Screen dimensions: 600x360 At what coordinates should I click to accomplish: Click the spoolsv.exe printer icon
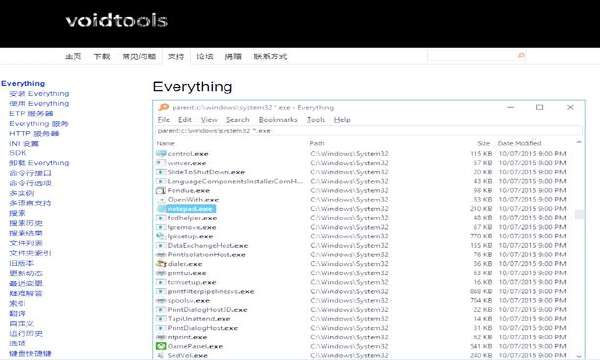[x=161, y=300]
